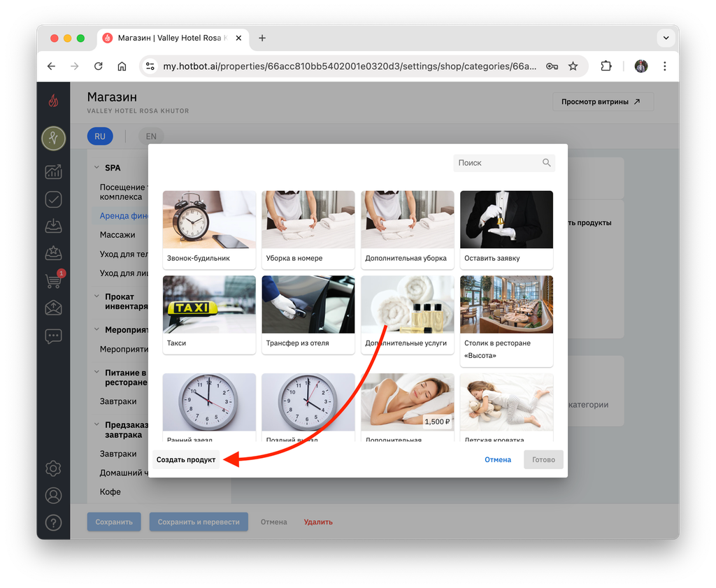This screenshot has width=716, height=588.
Task: Select Массажи in category list
Action: tap(117, 235)
